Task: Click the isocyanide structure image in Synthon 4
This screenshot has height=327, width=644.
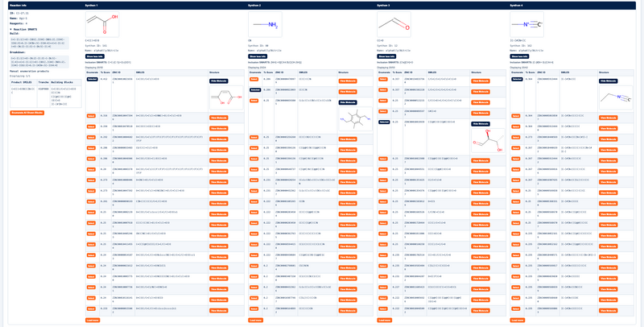Action: pos(527,25)
